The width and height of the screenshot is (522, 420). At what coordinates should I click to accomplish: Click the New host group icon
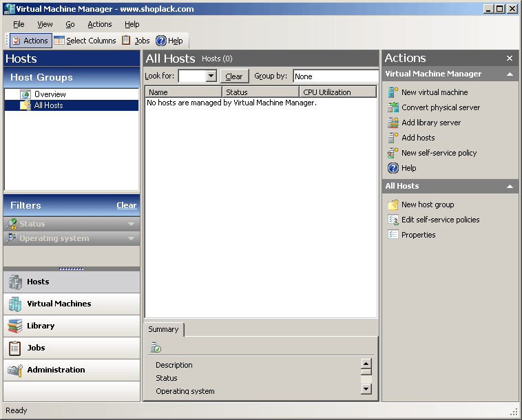(393, 204)
